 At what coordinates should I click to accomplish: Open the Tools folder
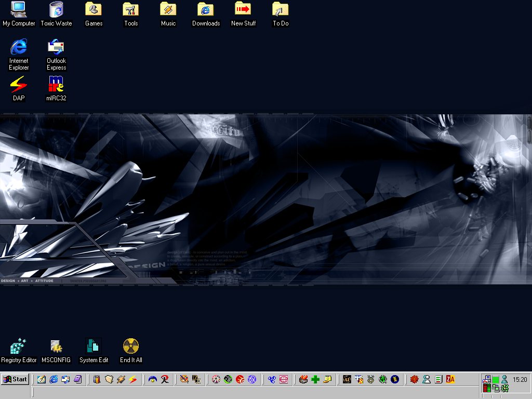pyautogui.click(x=131, y=10)
